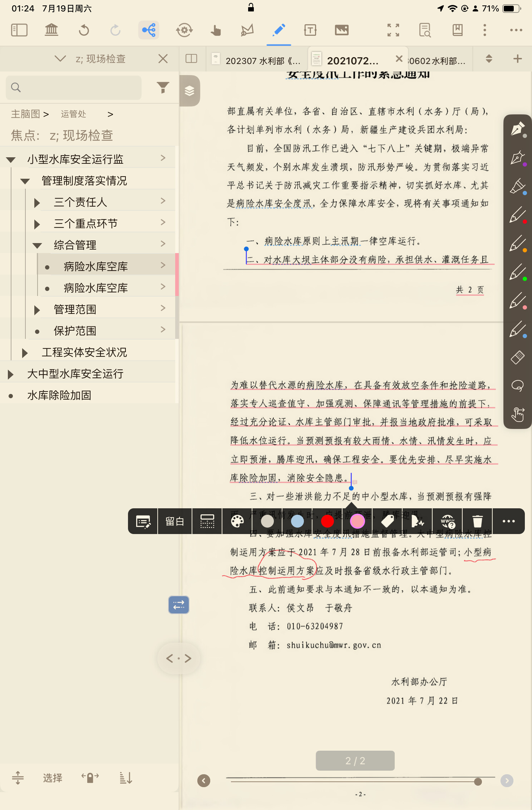This screenshot has width=532, height=810.
Task: Tap the blue swap arrows button
Action: coord(178,605)
